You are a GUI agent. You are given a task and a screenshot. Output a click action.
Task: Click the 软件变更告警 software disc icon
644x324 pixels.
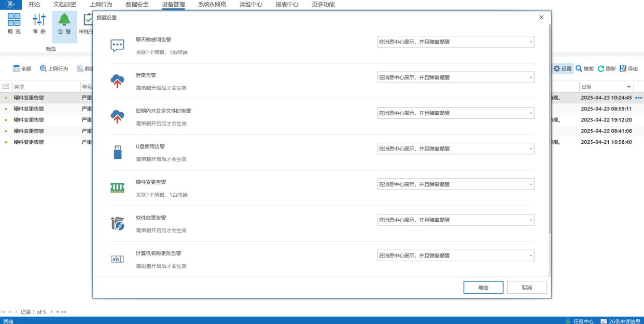coord(118,223)
